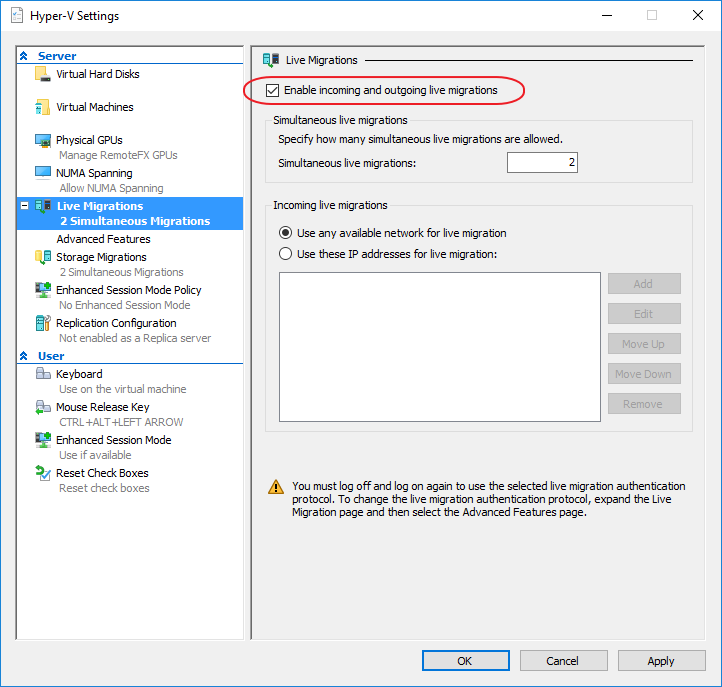Click the Enhanced Session Mode Policy icon
This screenshot has width=722, height=687.
[x=43, y=290]
